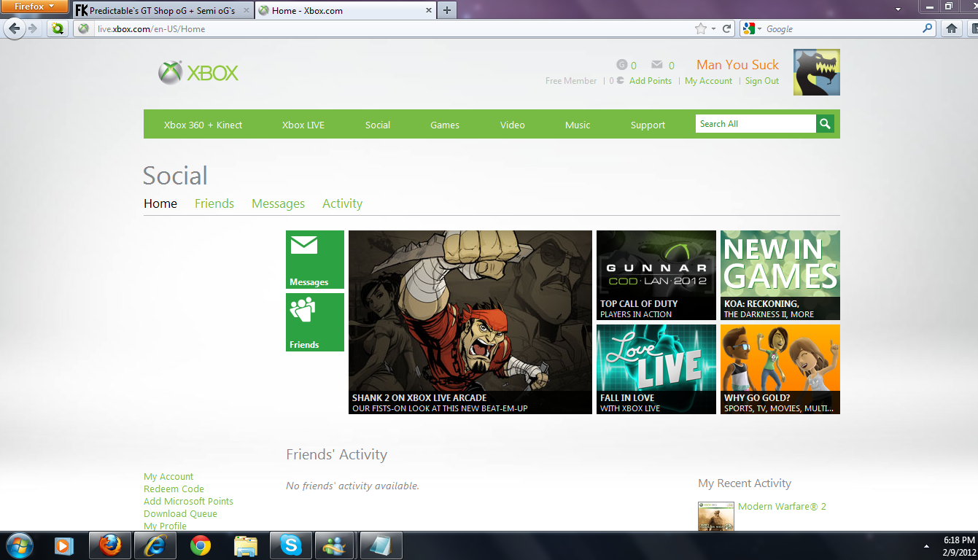The image size is (978, 560).
Task: Click the browser forward arrow
Action: (x=33, y=28)
